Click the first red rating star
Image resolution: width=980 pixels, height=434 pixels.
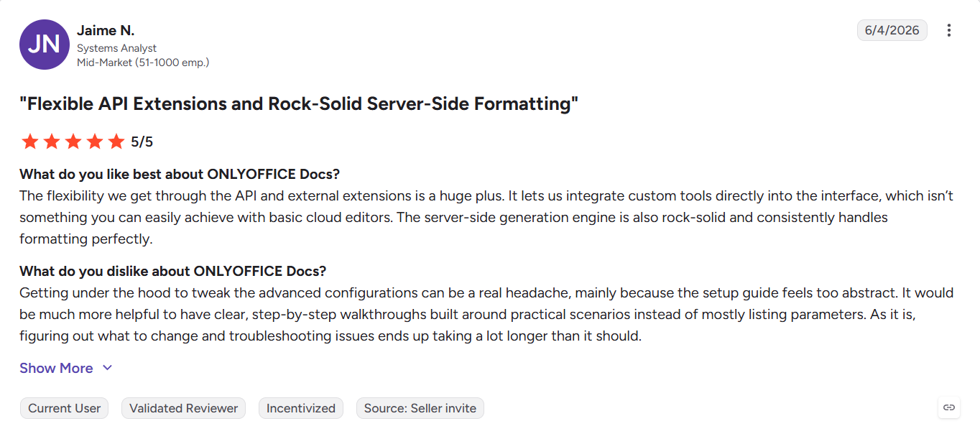(30, 142)
